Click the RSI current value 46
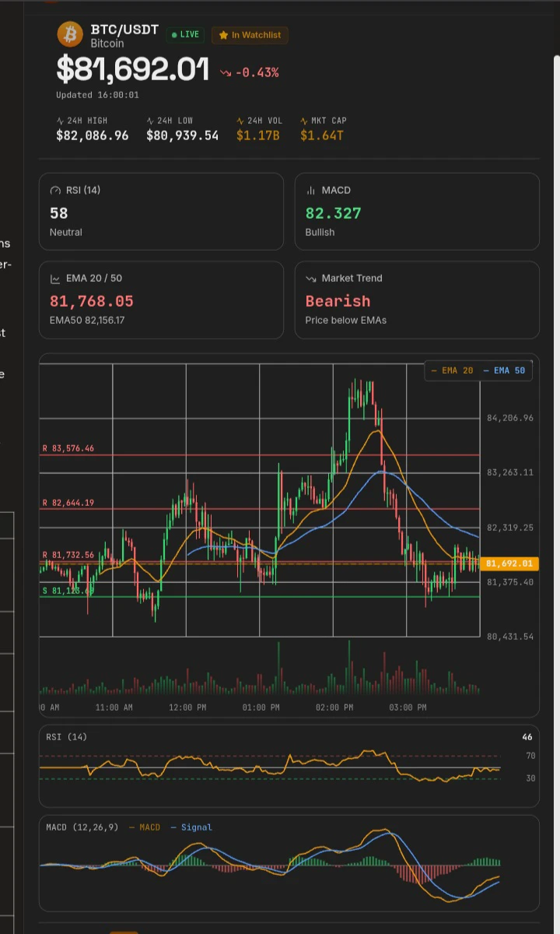The height and width of the screenshot is (934, 560). pos(527,736)
